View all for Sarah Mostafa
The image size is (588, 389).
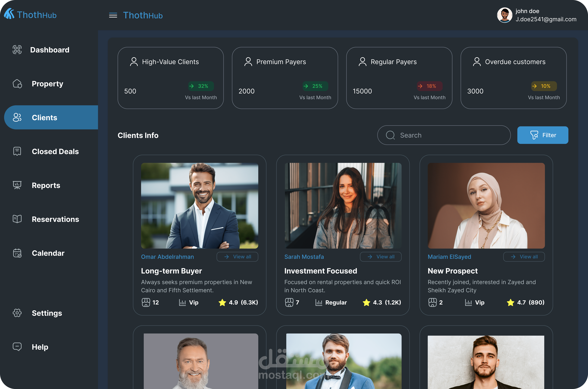(381, 257)
